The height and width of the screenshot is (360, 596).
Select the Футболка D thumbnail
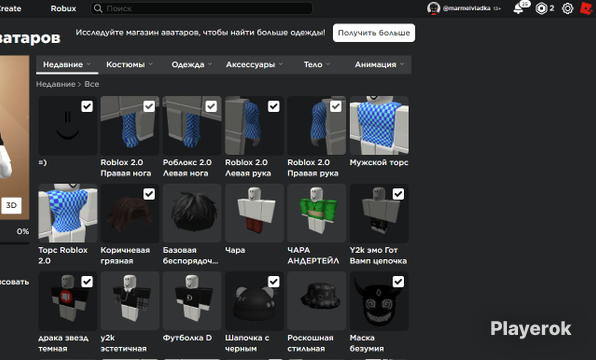[x=192, y=301]
